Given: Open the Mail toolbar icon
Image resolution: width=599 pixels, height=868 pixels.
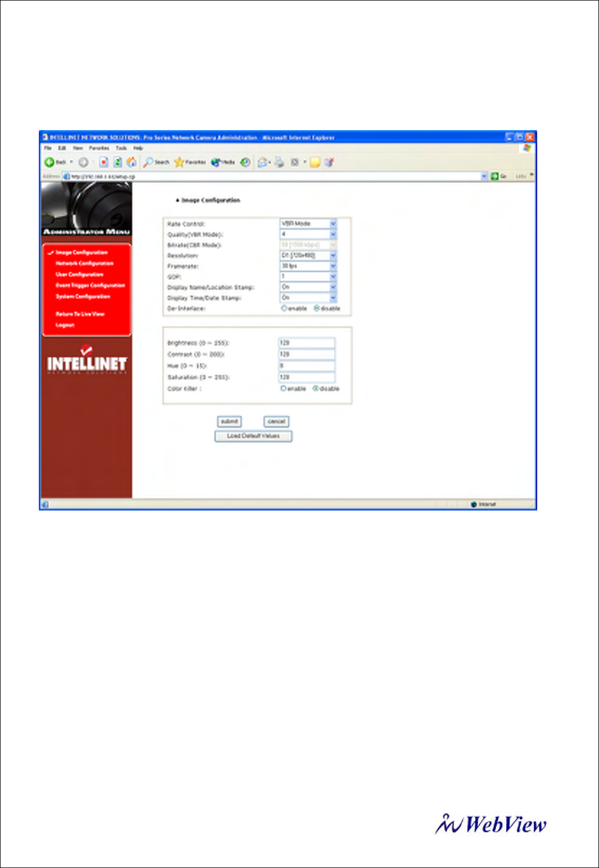Looking at the screenshot, I should [263, 162].
